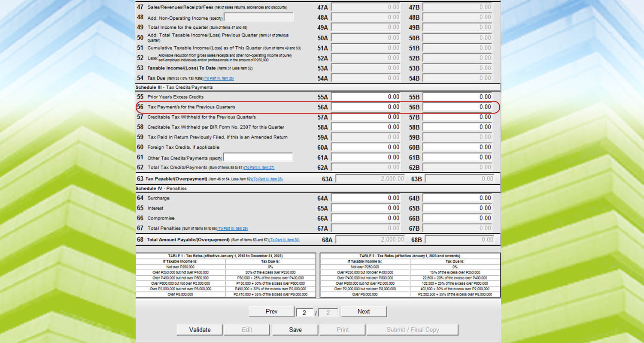Click the Other Tax Credits specify field
This screenshot has width=644, height=343.
pos(258,157)
